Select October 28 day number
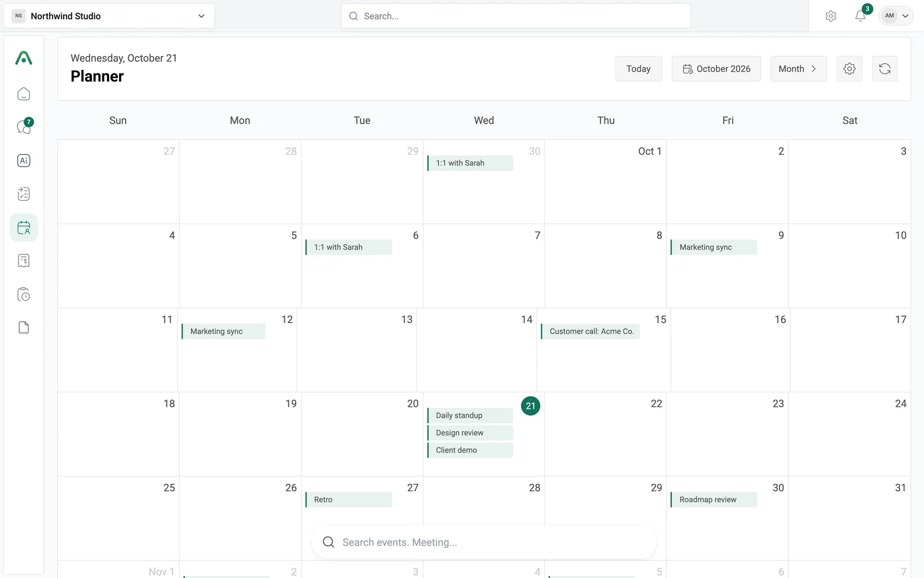Image resolution: width=924 pixels, height=578 pixels. pyautogui.click(x=535, y=488)
